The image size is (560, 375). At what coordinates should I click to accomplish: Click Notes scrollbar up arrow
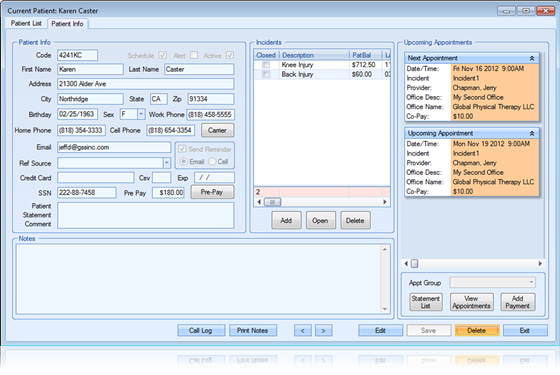[385, 249]
